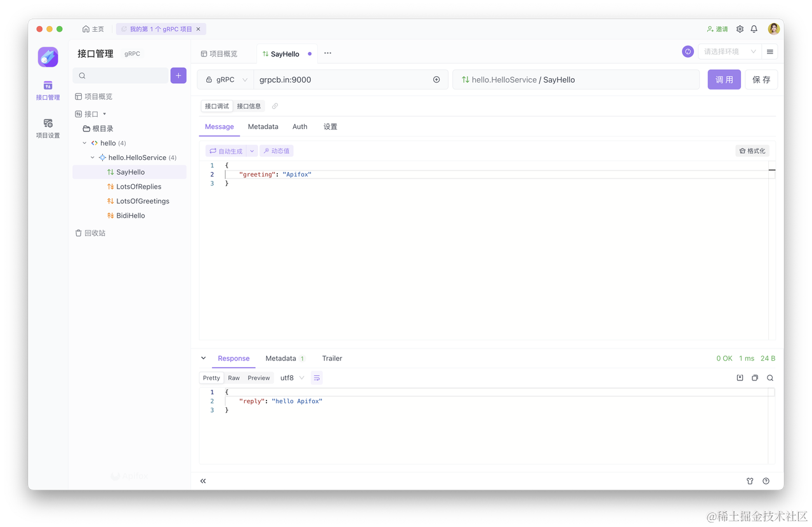Screen dimensions: 812x527
Task: Select the 接口调试 segment
Action: (x=217, y=106)
